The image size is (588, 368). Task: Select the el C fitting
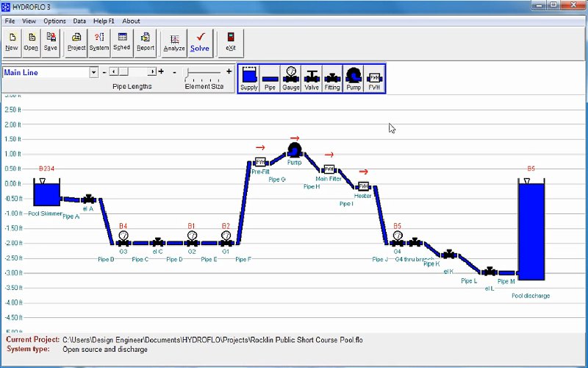tap(158, 242)
